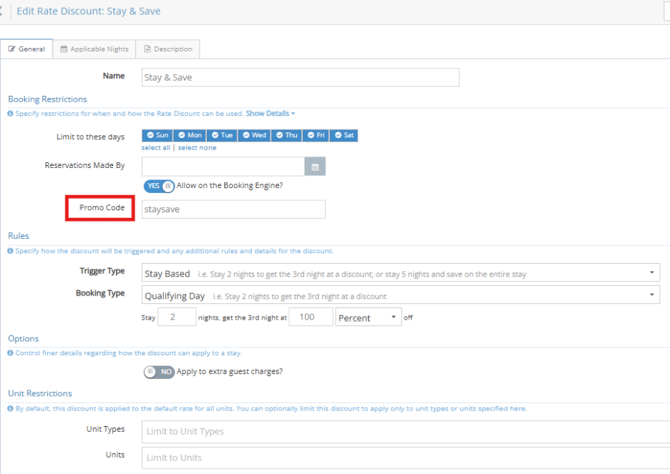Click the info icon under Options heading
The image size is (670, 474).
click(x=11, y=353)
